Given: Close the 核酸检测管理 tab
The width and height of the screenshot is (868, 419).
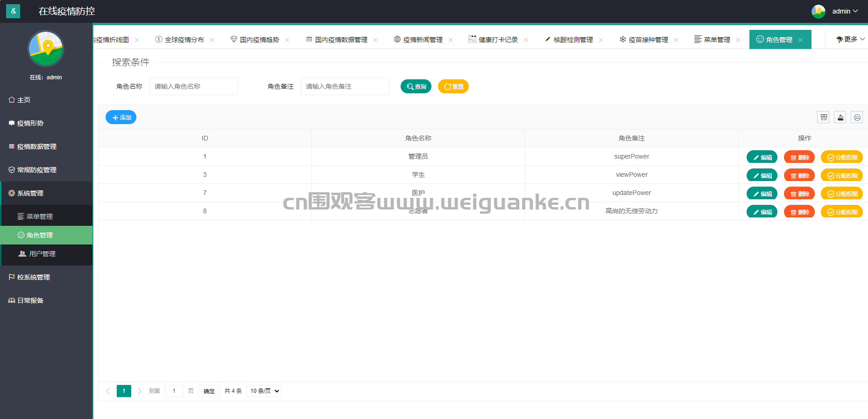Looking at the screenshot, I should click(x=601, y=40).
